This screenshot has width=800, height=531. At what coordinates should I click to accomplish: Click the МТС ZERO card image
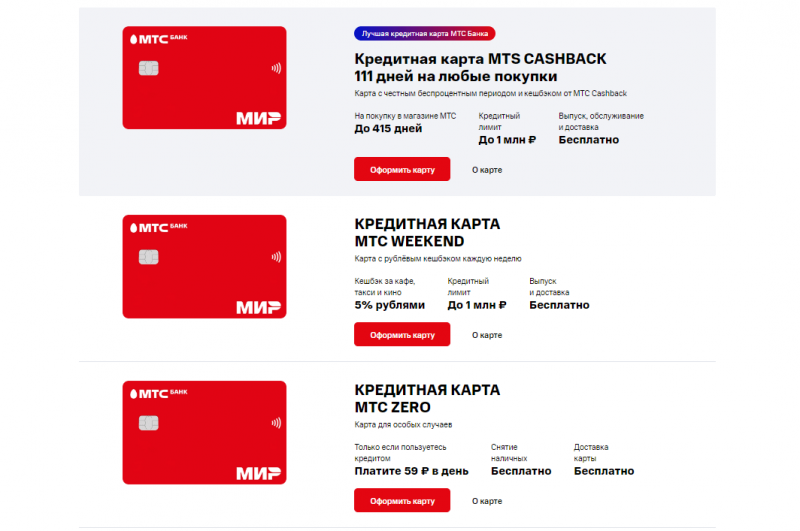coord(204,433)
